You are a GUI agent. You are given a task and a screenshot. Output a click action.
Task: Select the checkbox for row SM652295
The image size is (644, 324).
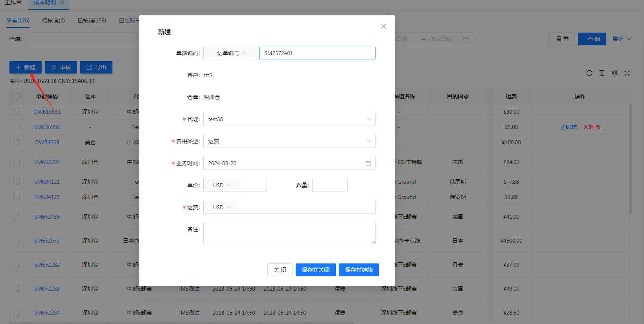[x=17, y=162]
